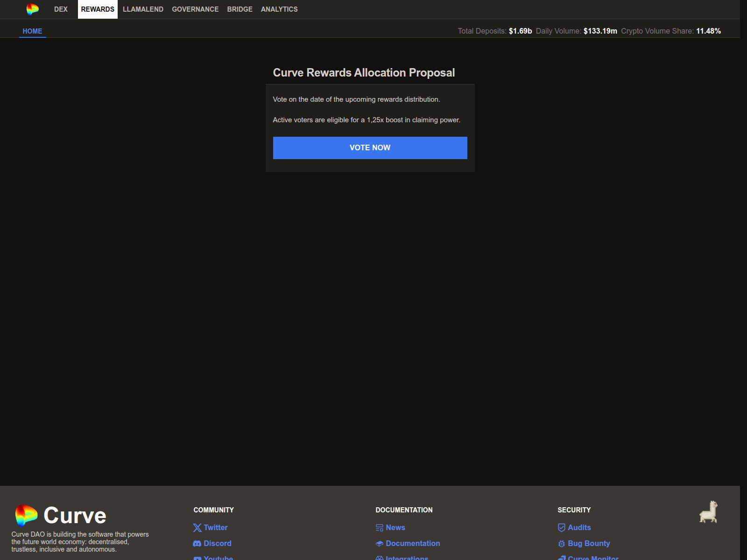The image size is (747, 560).
Task: Click the Daily Volume value $133.19m
Action: coord(600,31)
